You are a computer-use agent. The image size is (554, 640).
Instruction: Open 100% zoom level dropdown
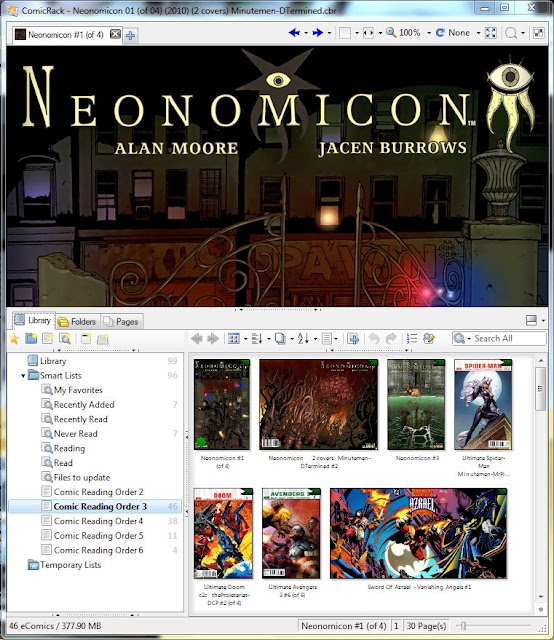coord(429,33)
